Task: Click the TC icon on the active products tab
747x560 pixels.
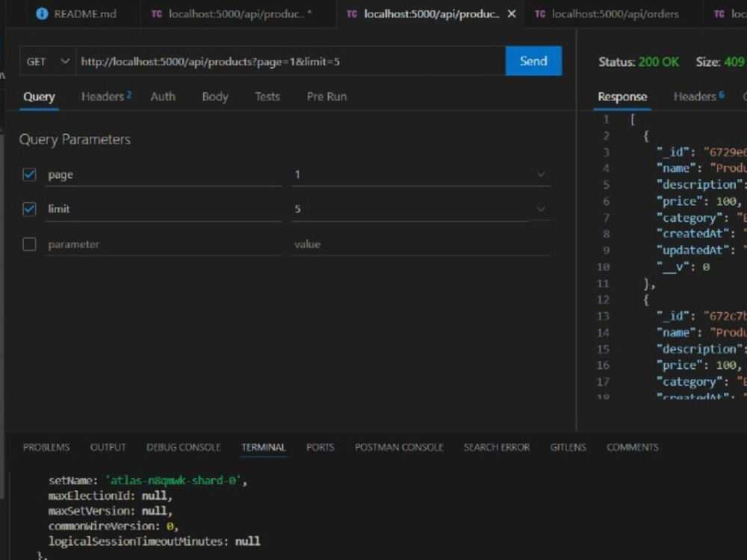Action: coord(352,13)
